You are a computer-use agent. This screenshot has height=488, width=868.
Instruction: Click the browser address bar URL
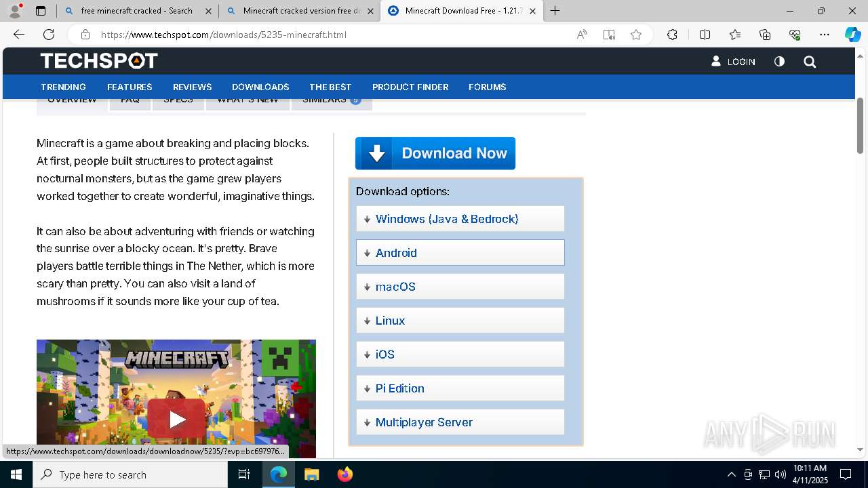point(224,35)
